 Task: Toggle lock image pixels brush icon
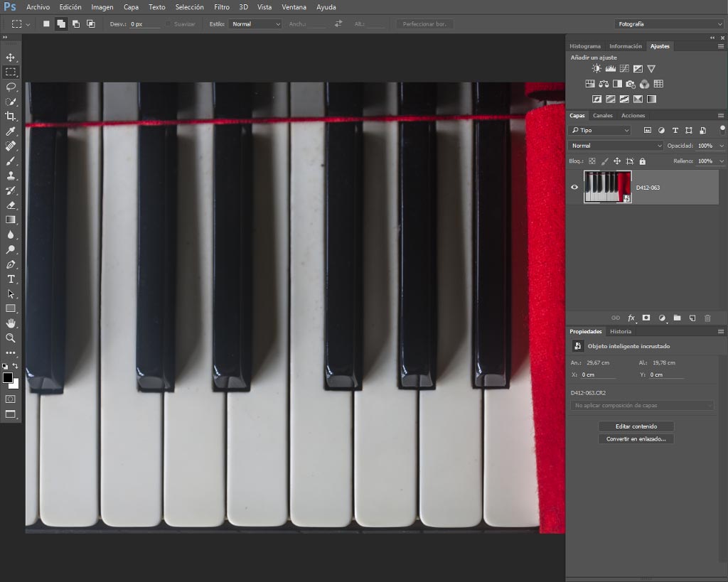click(x=604, y=161)
